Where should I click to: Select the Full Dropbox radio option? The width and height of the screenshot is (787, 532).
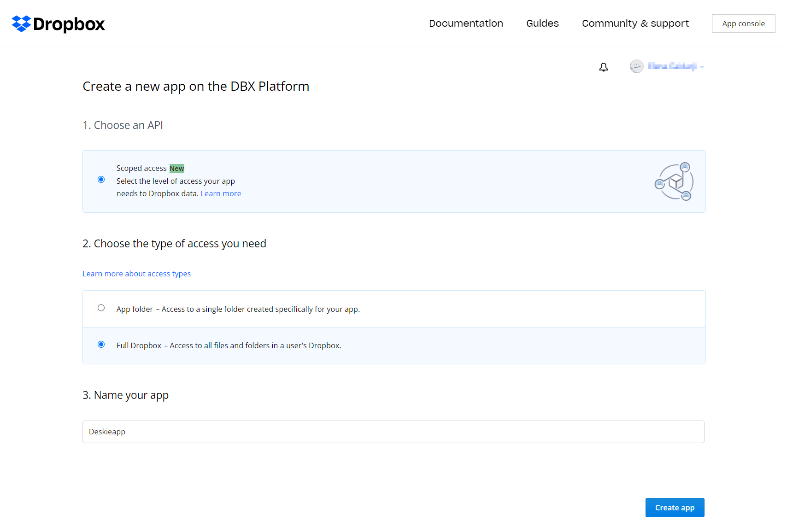(x=101, y=345)
